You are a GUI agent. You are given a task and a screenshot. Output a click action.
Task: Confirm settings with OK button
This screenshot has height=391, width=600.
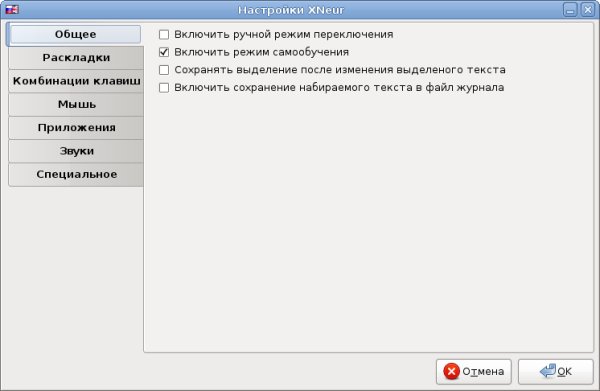[556, 371]
